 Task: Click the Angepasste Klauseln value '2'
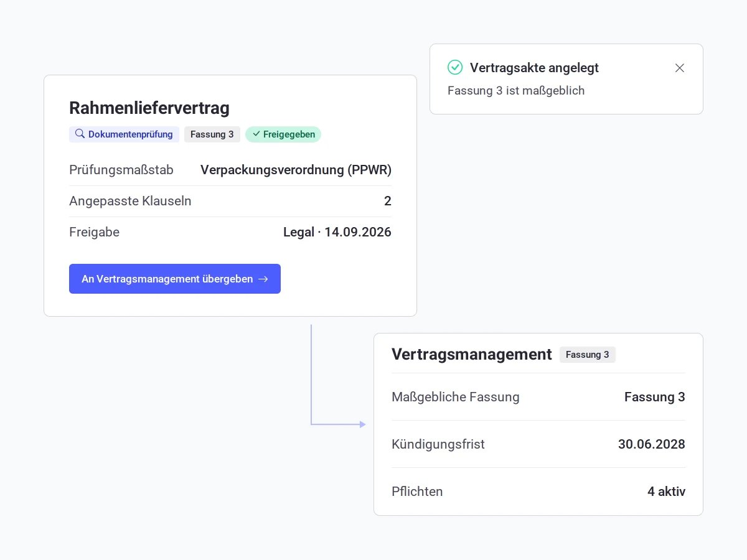(x=388, y=201)
